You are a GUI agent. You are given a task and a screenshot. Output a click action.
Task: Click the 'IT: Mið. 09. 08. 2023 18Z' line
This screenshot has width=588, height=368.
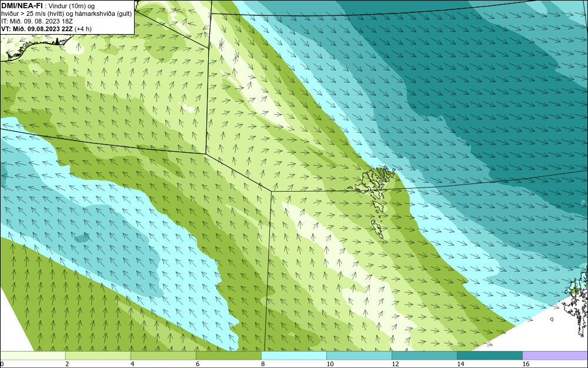pos(36,21)
